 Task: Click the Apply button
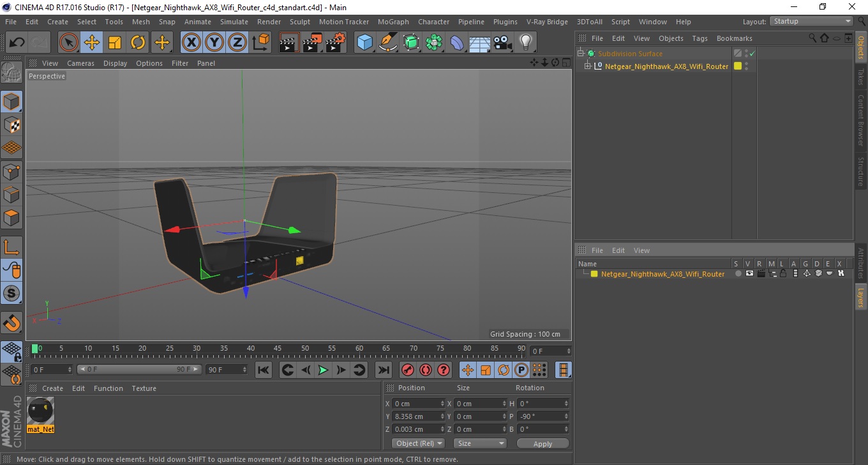[x=542, y=443]
